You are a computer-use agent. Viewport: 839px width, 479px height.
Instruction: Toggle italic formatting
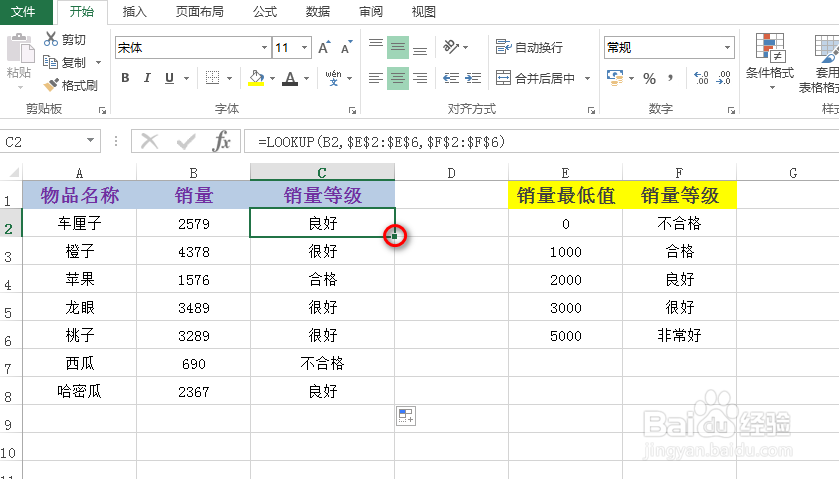[147, 78]
